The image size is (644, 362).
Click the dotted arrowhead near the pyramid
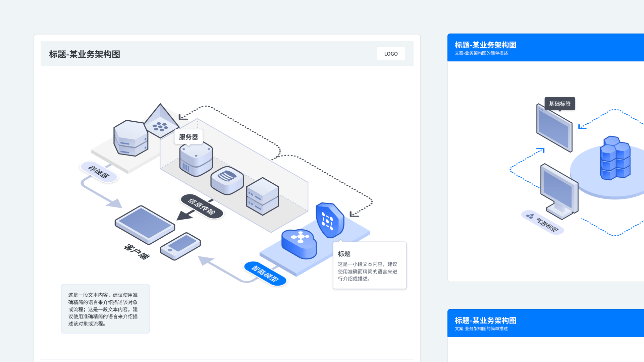183,117
